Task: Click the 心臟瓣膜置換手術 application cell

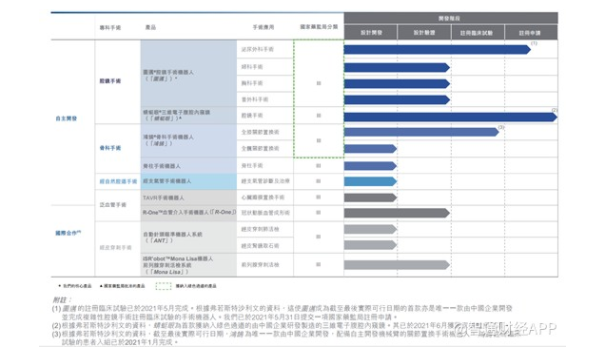Action: (x=265, y=197)
